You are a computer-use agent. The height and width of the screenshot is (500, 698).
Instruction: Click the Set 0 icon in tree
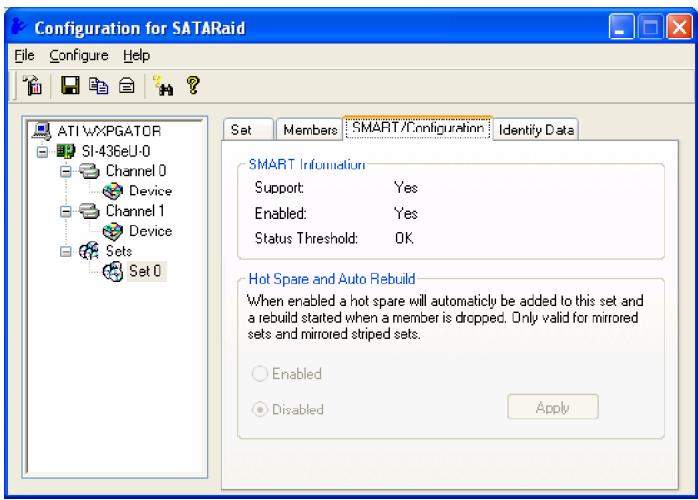(113, 271)
